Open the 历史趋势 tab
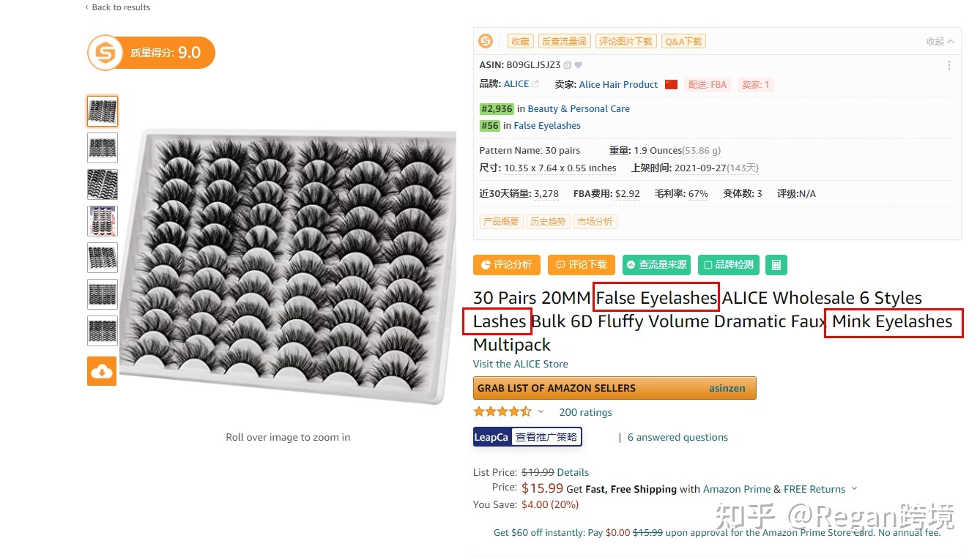 (549, 221)
